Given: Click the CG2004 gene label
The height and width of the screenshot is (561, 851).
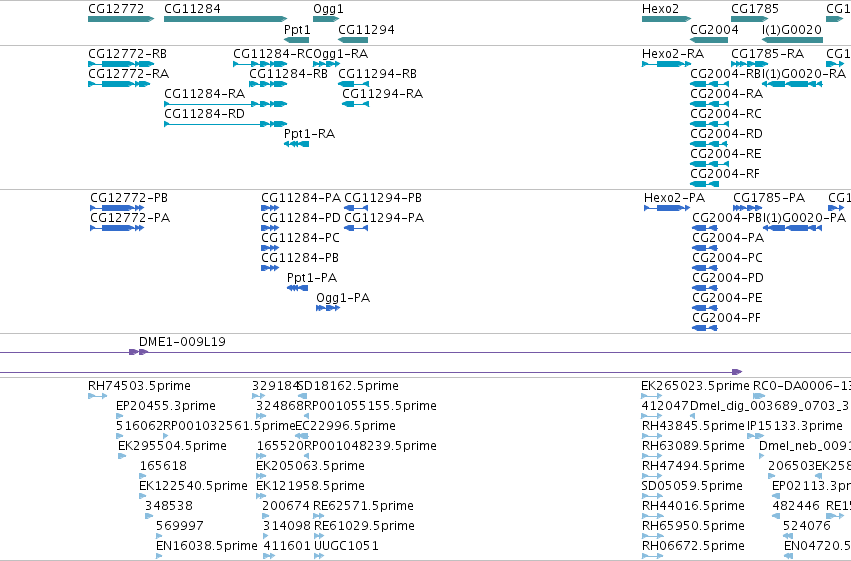Looking at the screenshot, I should click(714, 29).
